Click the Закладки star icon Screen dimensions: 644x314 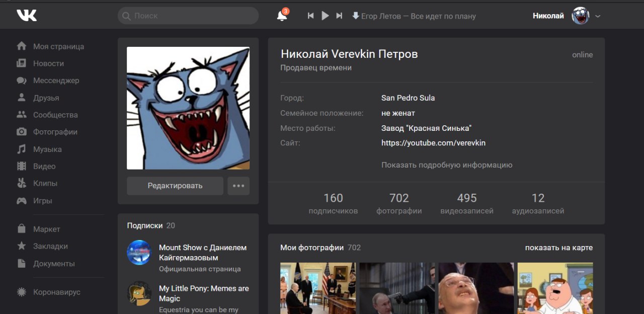[x=22, y=246]
